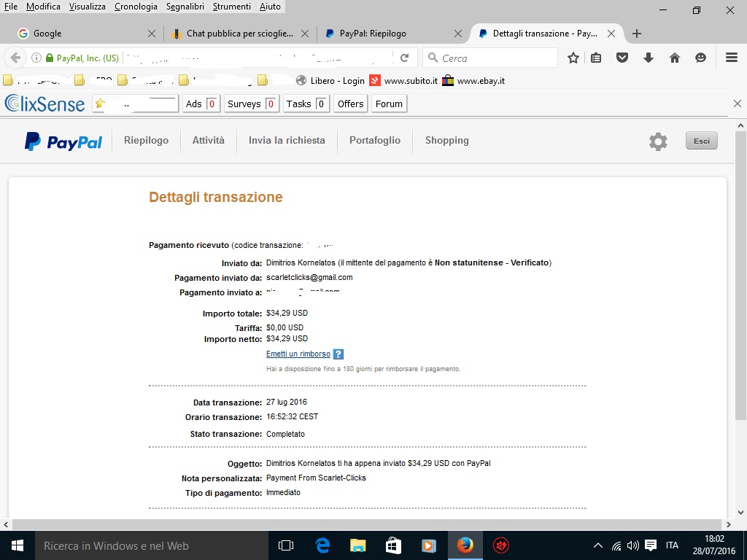
Task: Click ClixSense Forum button
Action: tap(389, 104)
